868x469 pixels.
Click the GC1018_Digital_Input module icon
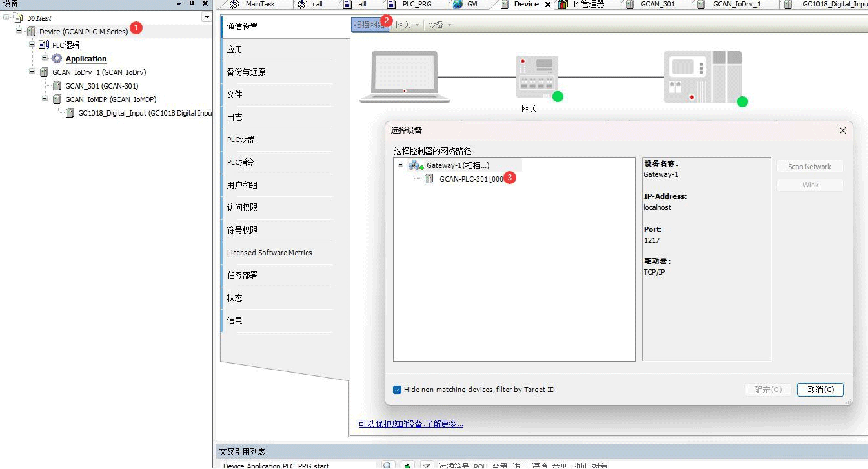pos(70,113)
